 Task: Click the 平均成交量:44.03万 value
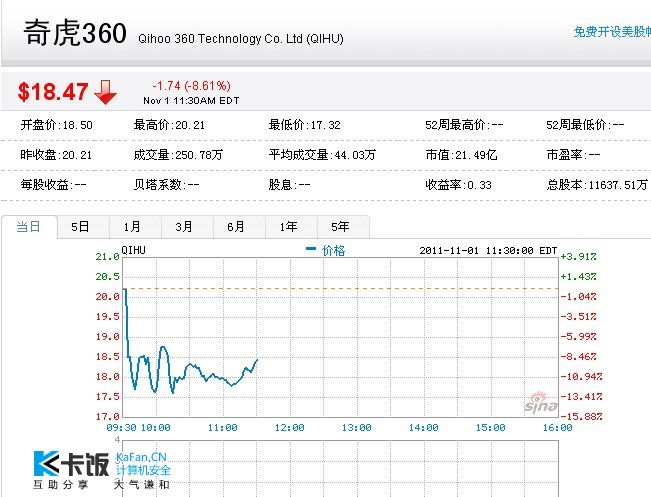[322, 155]
